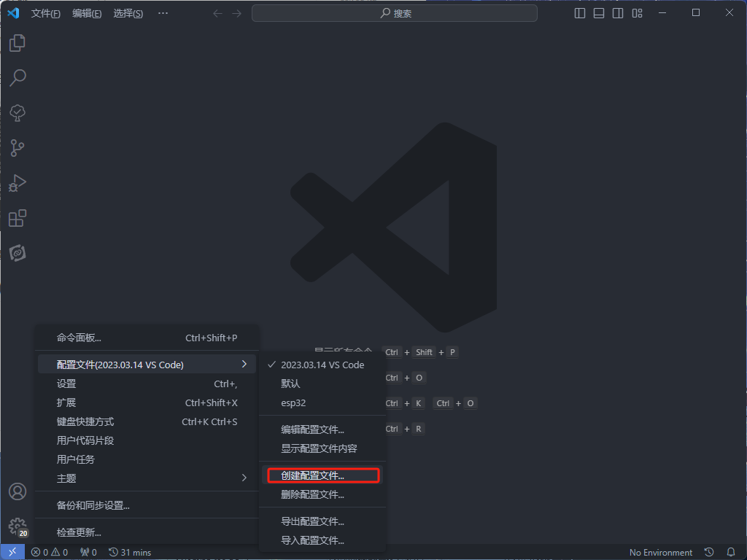
Task: Click No Environment in status bar
Action: click(661, 553)
